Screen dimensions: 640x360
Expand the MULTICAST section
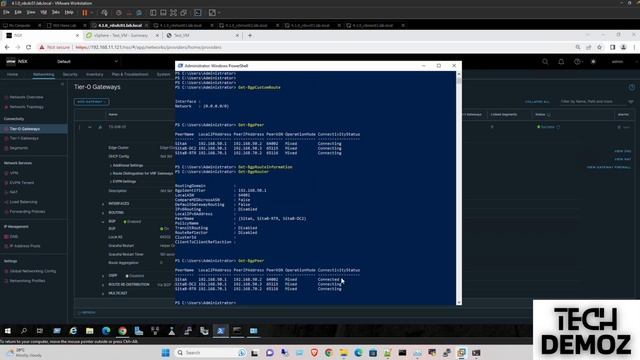(103, 293)
